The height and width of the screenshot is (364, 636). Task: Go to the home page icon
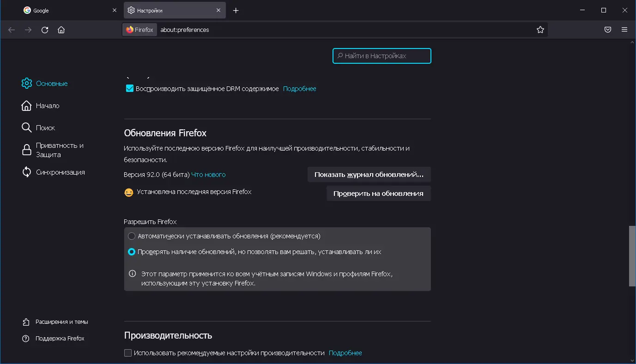61,30
